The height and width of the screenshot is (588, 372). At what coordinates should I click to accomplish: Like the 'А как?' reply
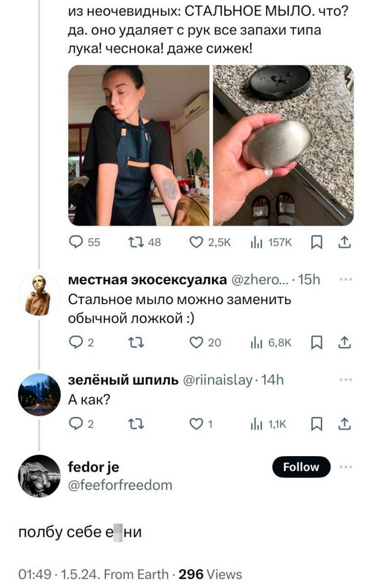click(201, 424)
